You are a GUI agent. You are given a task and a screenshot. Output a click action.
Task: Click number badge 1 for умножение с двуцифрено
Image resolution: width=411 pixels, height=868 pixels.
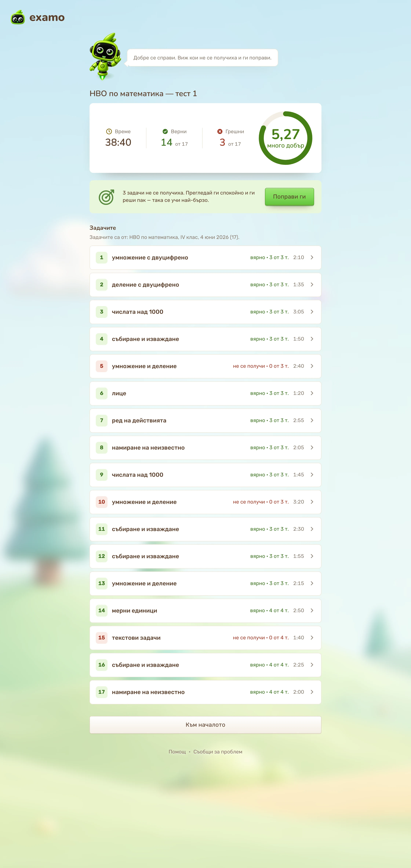point(101,257)
